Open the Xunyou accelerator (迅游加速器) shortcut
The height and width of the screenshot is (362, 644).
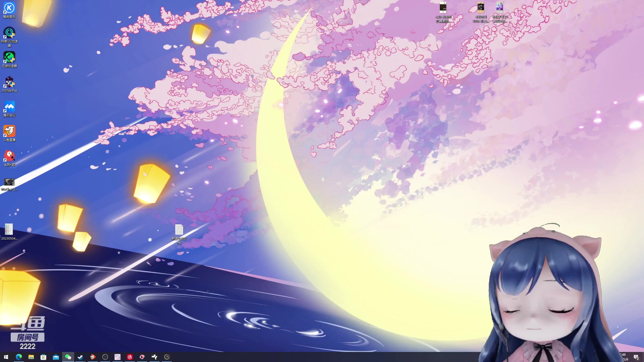pos(9,58)
